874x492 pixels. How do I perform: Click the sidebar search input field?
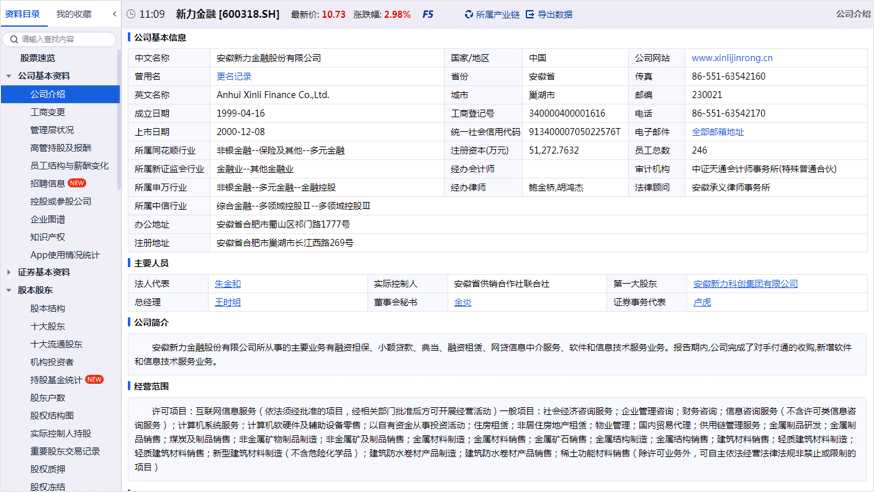click(x=60, y=39)
